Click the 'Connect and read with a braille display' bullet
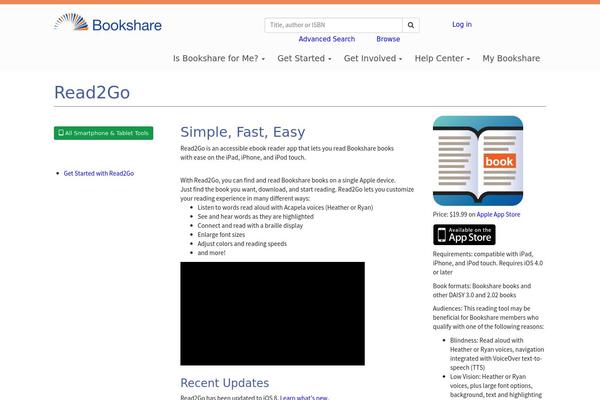The width and height of the screenshot is (600, 400). tap(250, 225)
